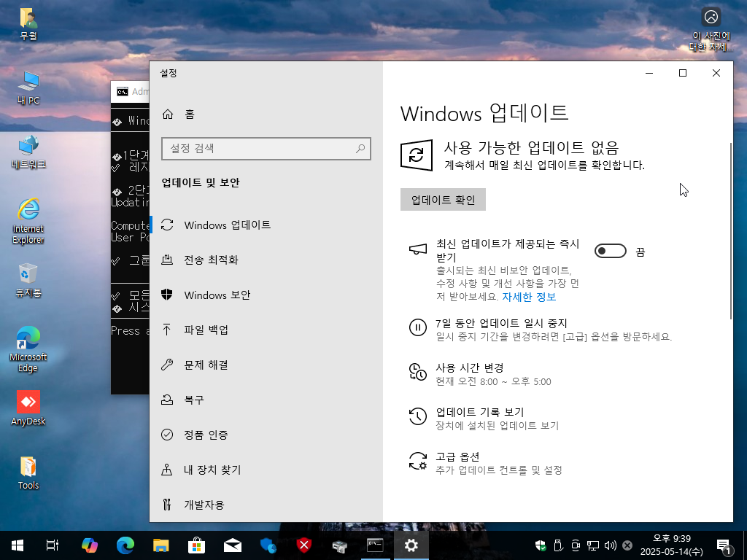Open 고급 옵션 settings
Image resolution: width=747 pixels, height=560 pixels.
[485, 463]
